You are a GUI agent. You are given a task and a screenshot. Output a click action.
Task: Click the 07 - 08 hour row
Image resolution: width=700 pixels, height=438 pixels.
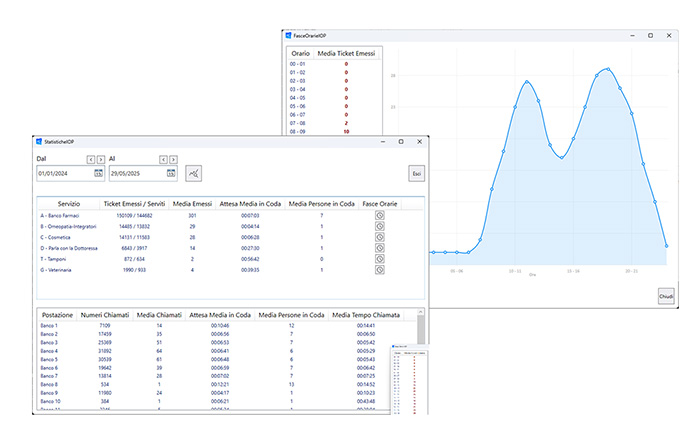pos(334,123)
